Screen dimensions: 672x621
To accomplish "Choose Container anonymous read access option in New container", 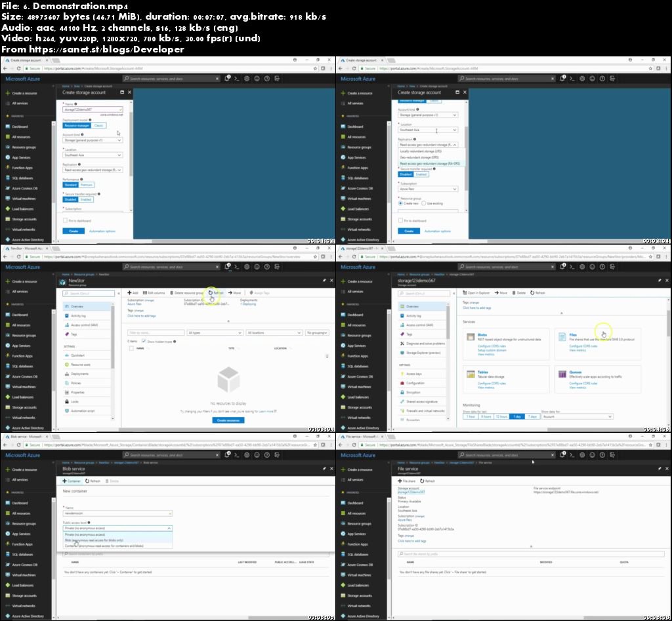I will pyautogui.click(x=117, y=546).
